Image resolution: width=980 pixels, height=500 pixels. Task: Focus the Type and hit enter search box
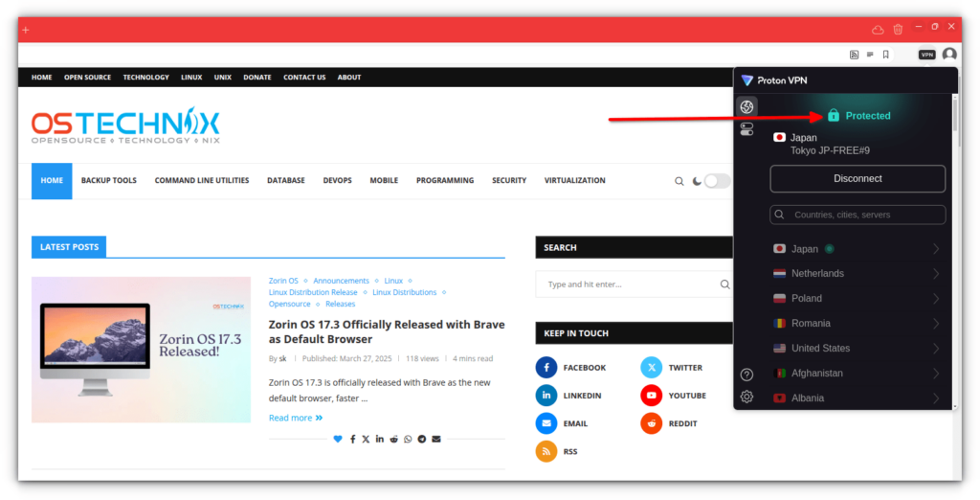[x=634, y=284]
